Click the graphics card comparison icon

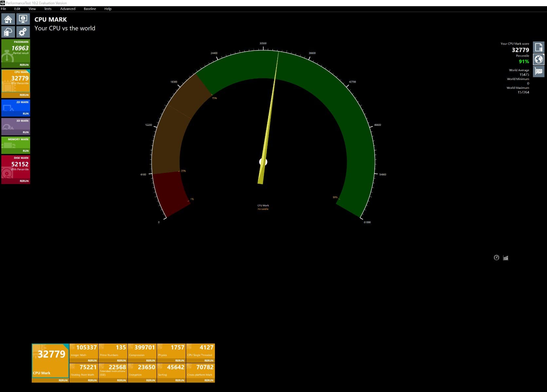pos(539,71)
